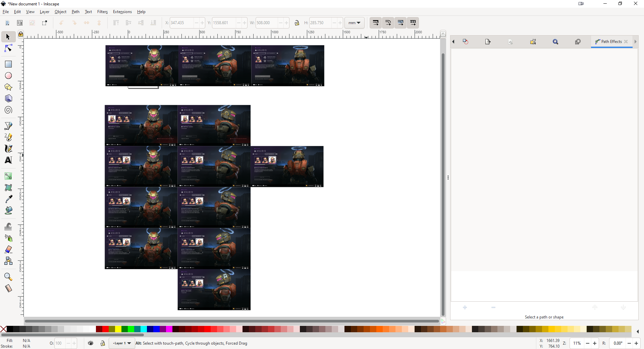Decrease zoom with minus button
Screen dimensions: 644x349
588,343
